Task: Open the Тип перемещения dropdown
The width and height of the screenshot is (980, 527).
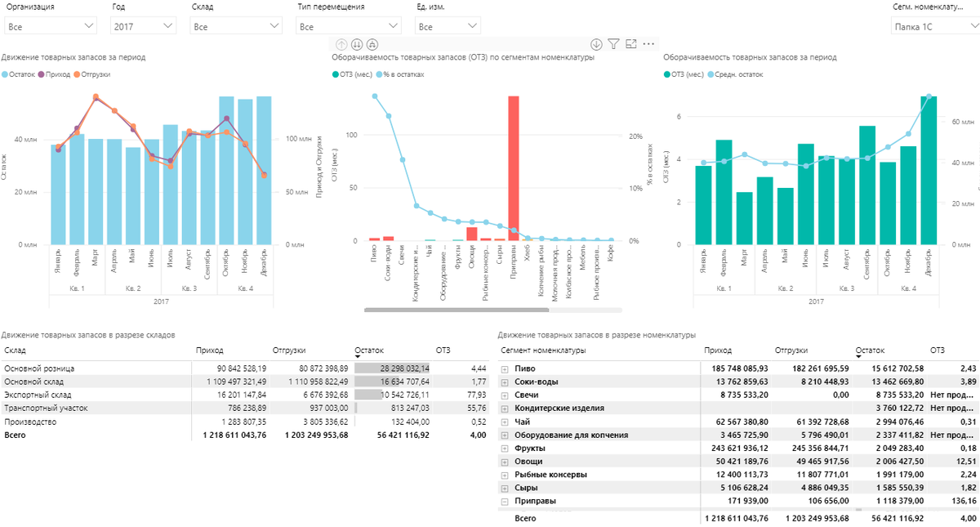Action: click(346, 26)
